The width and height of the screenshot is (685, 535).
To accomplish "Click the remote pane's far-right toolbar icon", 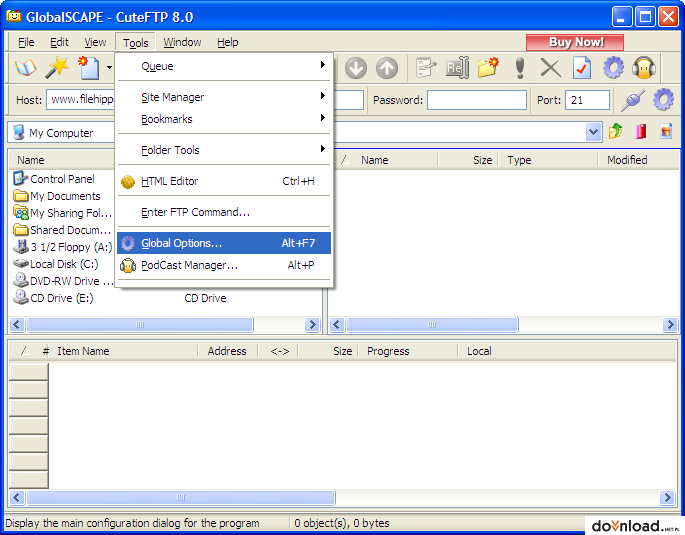I will [666, 131].
